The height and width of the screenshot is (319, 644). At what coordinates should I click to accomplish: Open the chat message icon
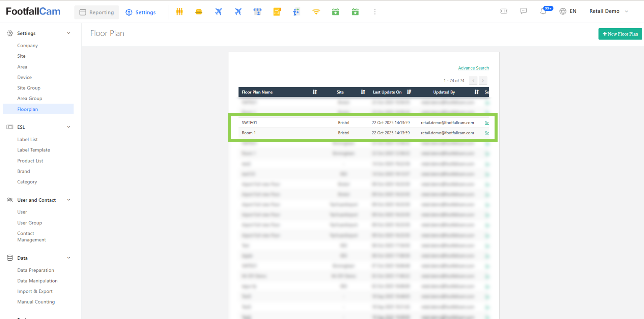[x=523, y=11]
